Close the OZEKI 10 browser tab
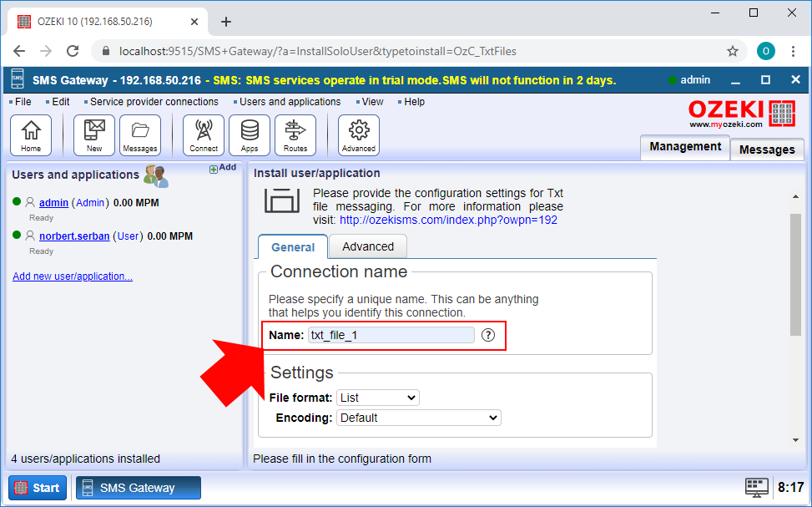 (x=194, y=22)
